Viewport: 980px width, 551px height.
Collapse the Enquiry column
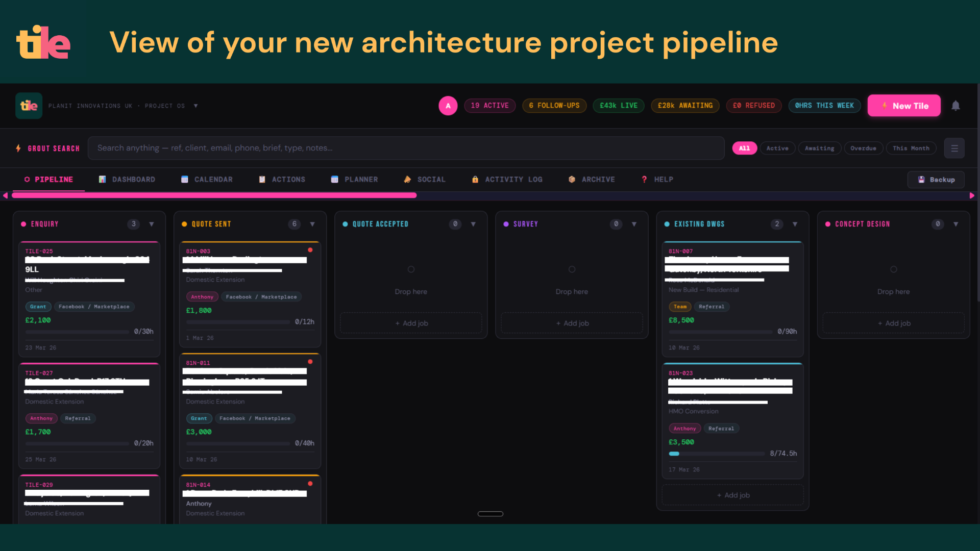152,224
